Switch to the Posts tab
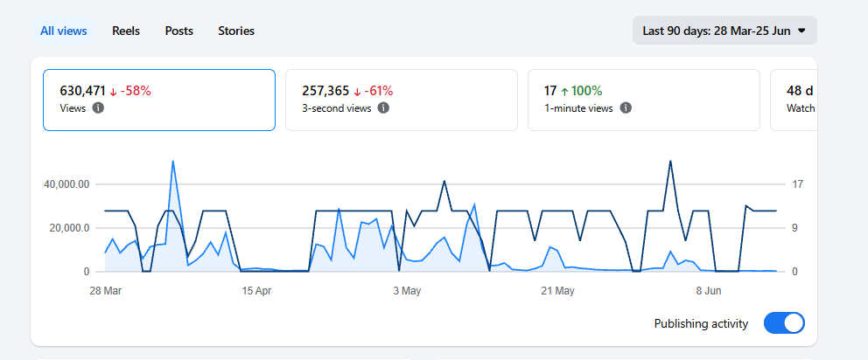Viewport: 868px width, 360px height. point(178,31)
